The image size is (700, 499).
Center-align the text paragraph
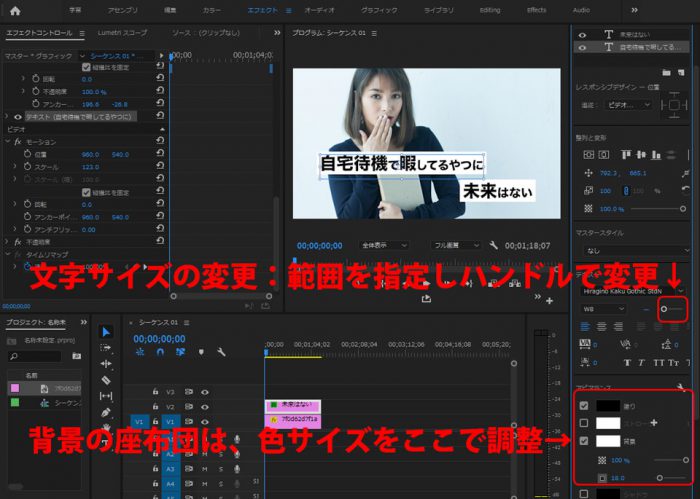601,327
